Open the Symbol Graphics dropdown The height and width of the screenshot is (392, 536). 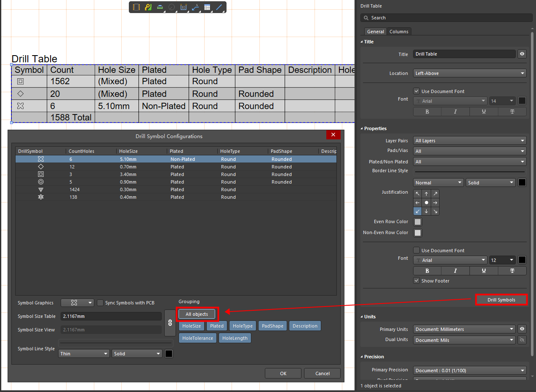(77, 303)
